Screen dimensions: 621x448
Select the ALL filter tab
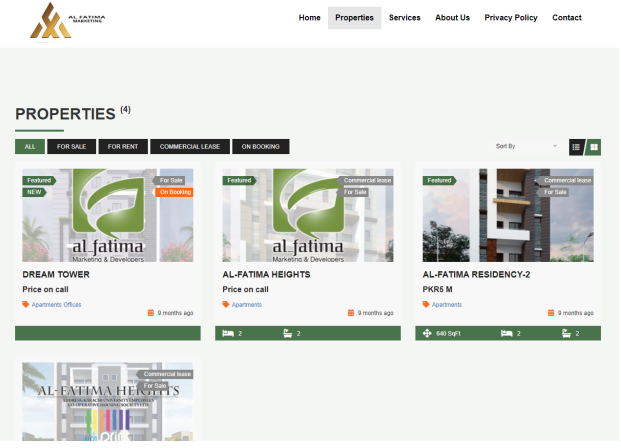[x=30, y=147]
